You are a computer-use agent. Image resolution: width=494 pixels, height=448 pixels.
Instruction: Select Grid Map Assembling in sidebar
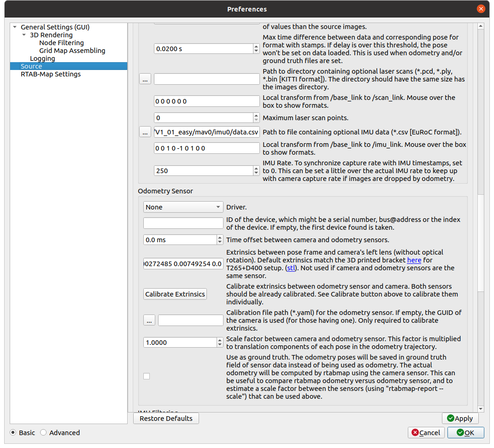pyautogui.click(x=72, y=51)
